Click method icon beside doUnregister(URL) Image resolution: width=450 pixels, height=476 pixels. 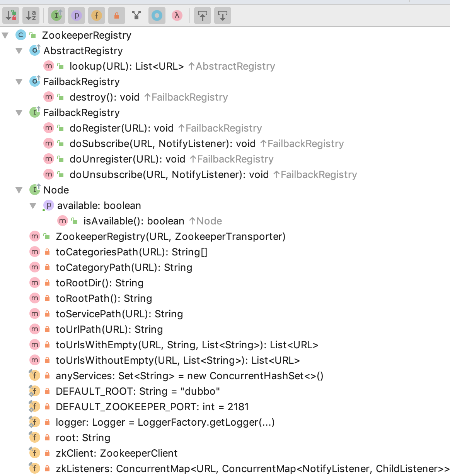(49, 159)
